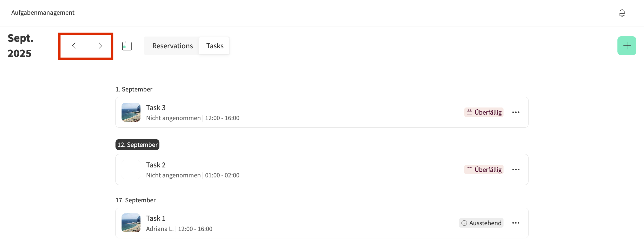This screenshot has width=644, height=246.
Task: Open more options for Task 2
Action: (x=516, y=170)
